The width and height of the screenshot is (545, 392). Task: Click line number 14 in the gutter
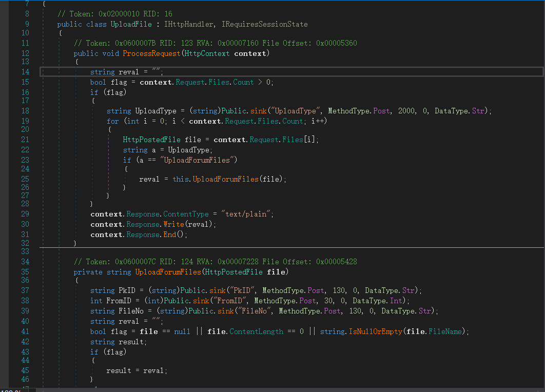click(25, 72)
